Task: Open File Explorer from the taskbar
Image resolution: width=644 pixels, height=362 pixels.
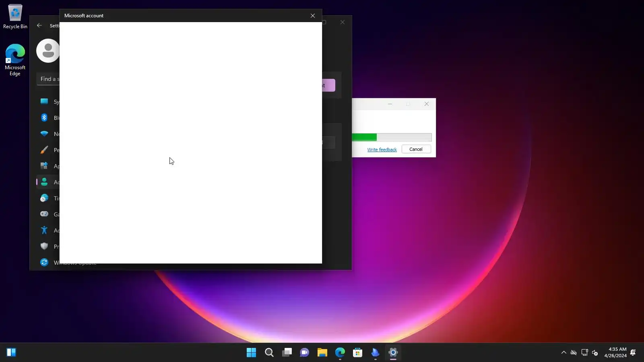Action: pos(322,353)
